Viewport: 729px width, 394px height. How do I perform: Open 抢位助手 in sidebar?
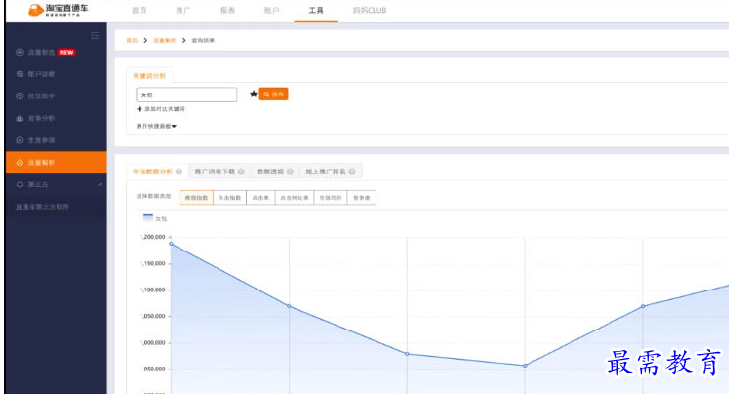tap(41, 96)
